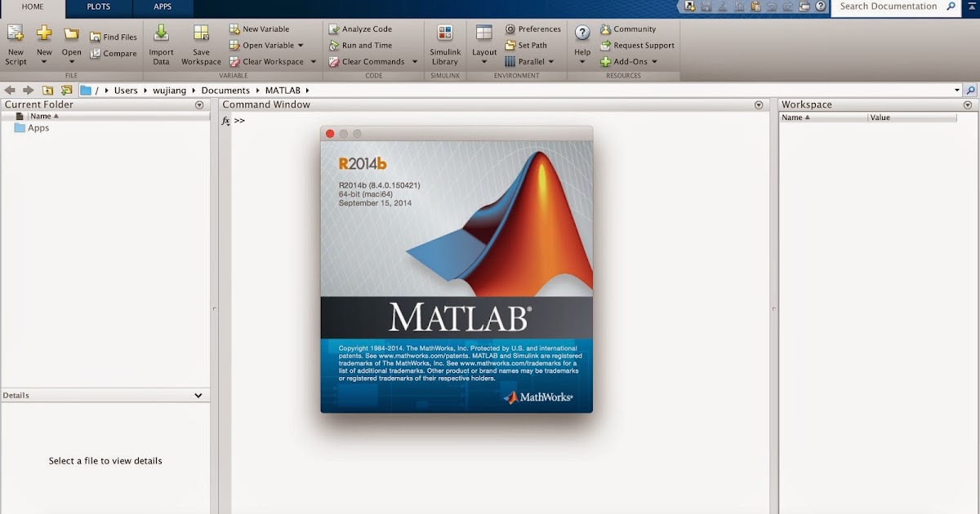The width and height of the screenshot is (980, 514).
Task: Create a New Script
Action: [x=16, y=45]
